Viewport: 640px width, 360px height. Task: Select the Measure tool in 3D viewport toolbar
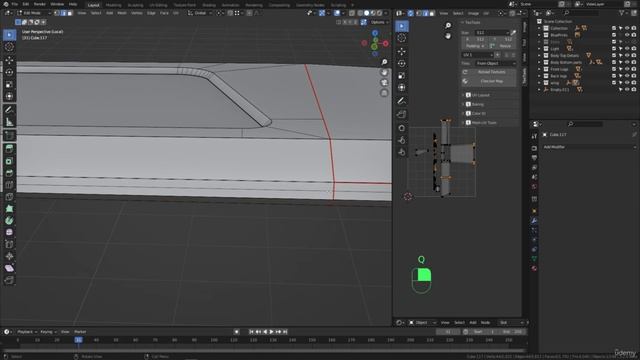pyautogui.click(x=9, y=122)
